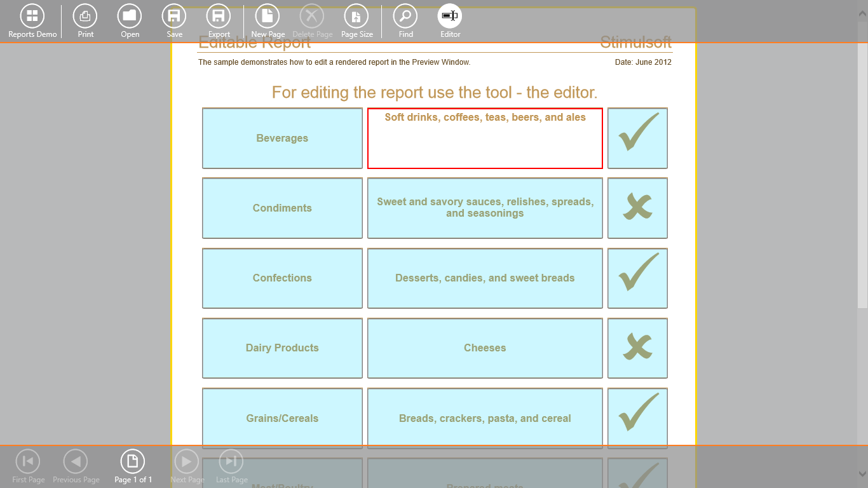
Task: Go to First Page
Action: click(x=28, y=461)
